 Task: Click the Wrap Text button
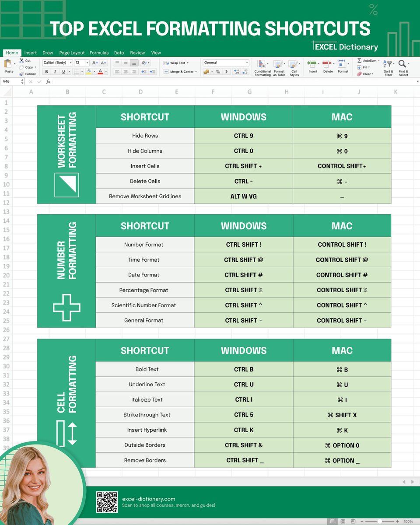coord(176,63)
